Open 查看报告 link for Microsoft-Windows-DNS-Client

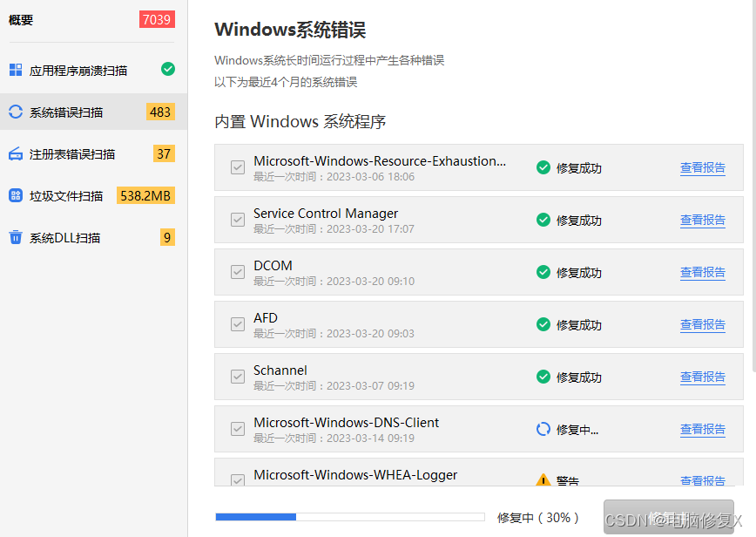point(703,430)
